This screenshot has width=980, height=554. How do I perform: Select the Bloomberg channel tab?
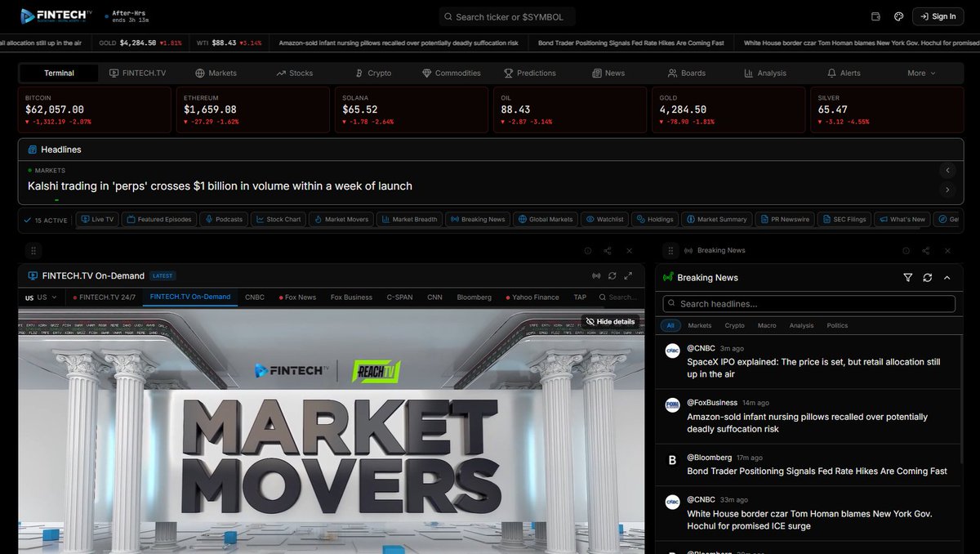click(474, 297)
